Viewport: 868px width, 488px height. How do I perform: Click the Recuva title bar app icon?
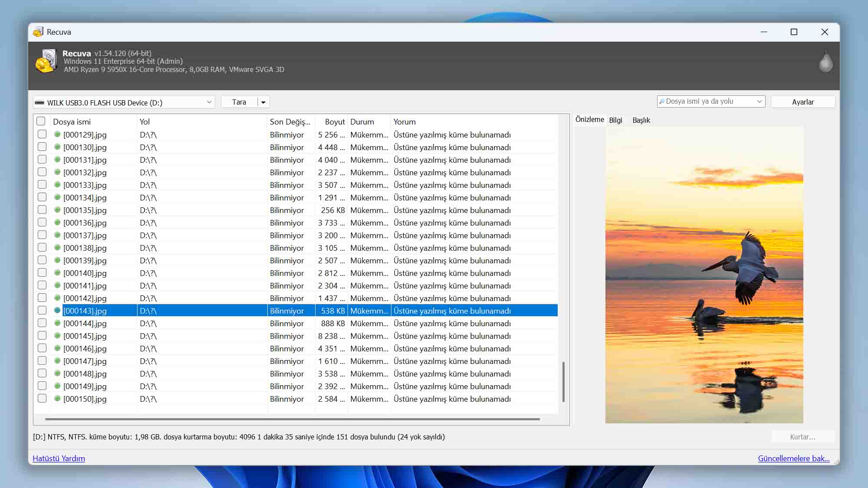tap(38, 32)
